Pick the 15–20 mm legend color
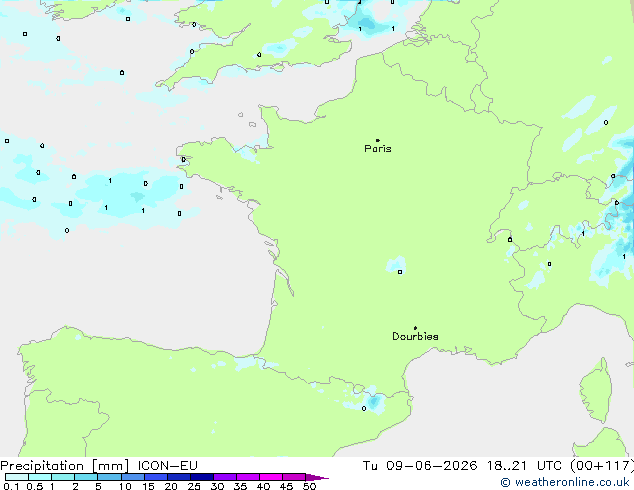The height and width of the screenshot is (490, 634). point(156,477)
